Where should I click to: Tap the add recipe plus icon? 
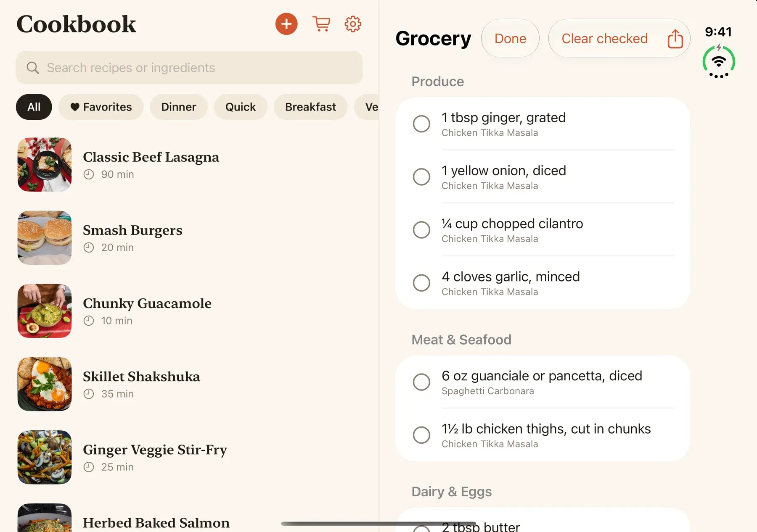tap(286, 24)
